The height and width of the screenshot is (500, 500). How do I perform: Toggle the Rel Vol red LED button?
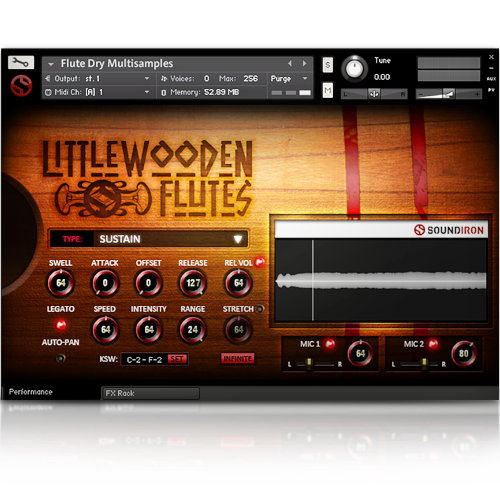(260, 262)
